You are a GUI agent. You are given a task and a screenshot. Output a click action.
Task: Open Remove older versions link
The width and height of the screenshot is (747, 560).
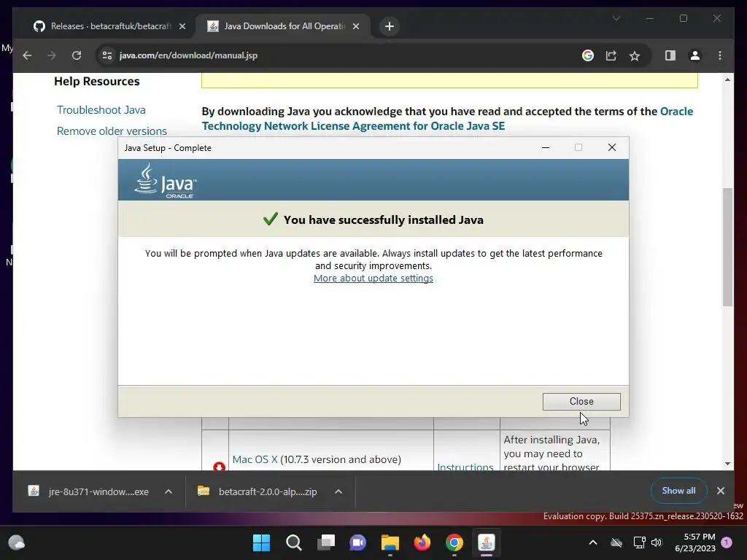(x=112, y=131)
